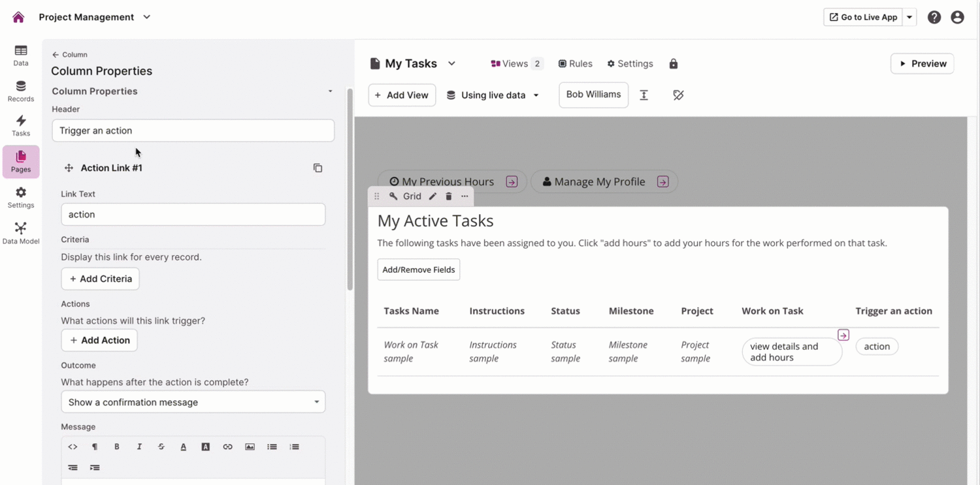This screenshot has width=980, height=485.
Task: Click the page lock icon
Action: tap(674, 63)
